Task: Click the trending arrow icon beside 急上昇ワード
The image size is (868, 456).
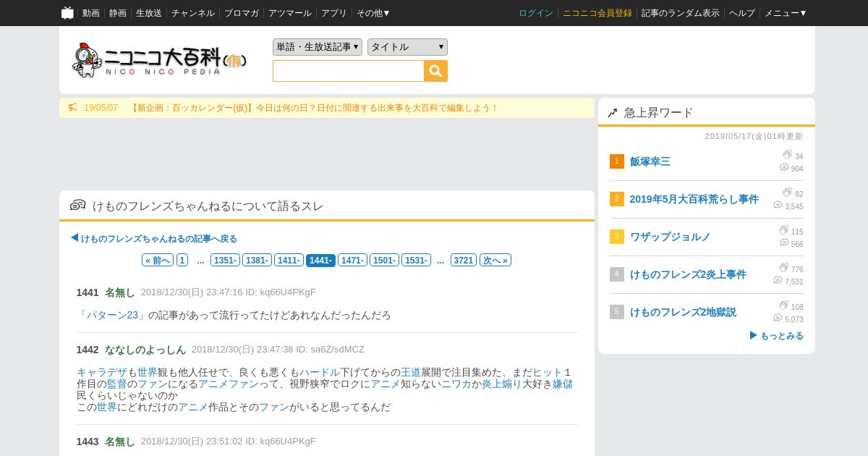Action: (613, 113)
